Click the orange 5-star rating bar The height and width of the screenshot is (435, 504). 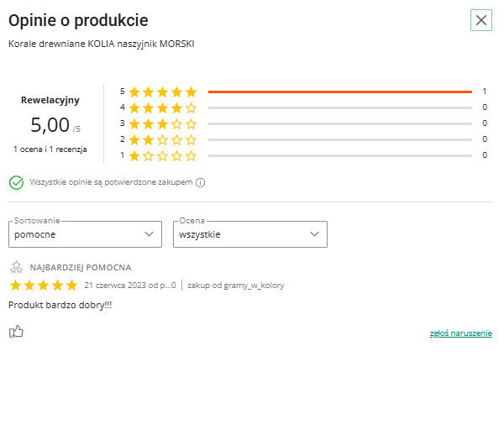click(339, 92)
